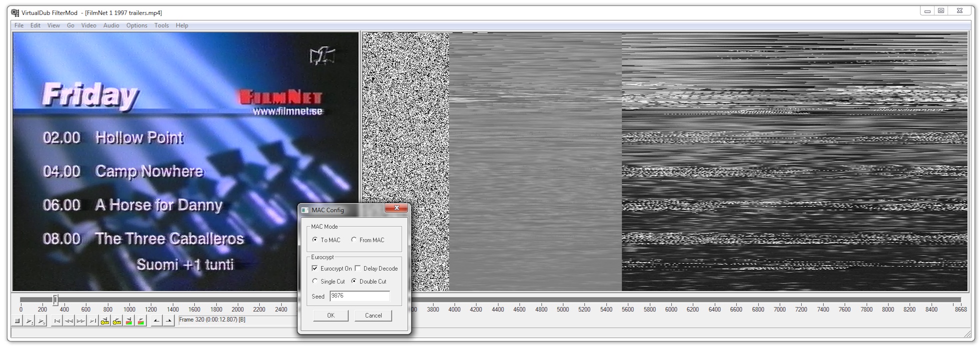Jump to the start of the video
This screenshot has height=348, width=980.
click(x=57, y=321)
